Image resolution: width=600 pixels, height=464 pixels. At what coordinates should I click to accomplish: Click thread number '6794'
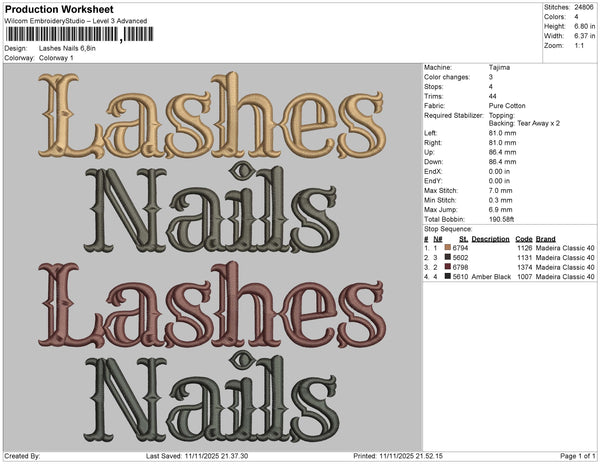(460, 248)
